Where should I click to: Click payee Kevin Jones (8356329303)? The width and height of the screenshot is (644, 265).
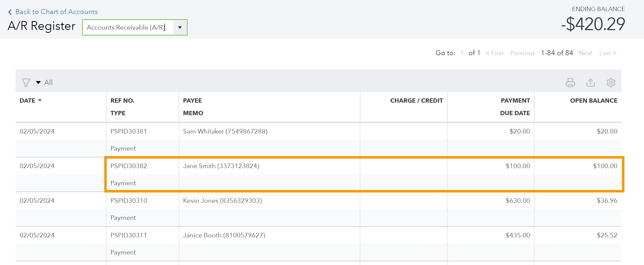click(222, 201)
